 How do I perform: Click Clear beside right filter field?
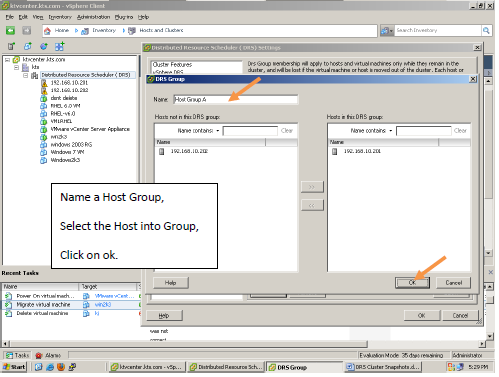coord(460,131)
